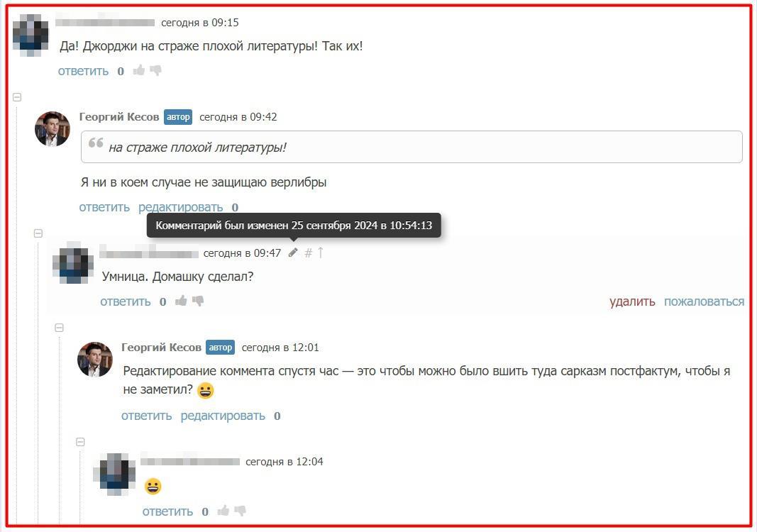Collapse replies below the 09:47 comment
The height and width of the screenshot is (532, 757).
60,328
